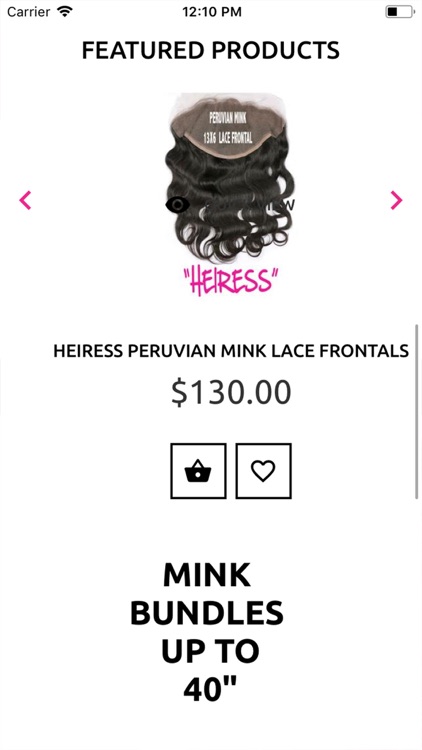Add product to wishlist with heart icon
Image resolution: width=422 pixels, height=750 pixels.
click(263, 471)
